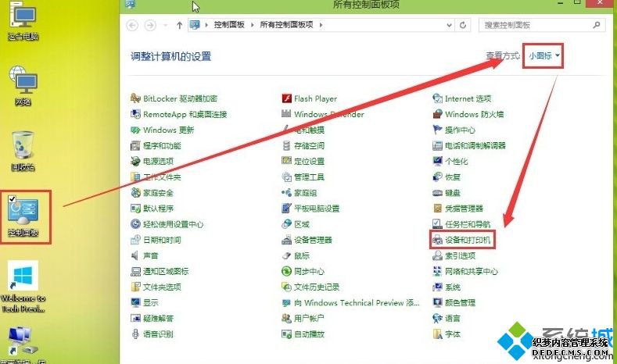Open 颜色管理 link
This screenshot has height=364, width=617.
coord(460,302)
